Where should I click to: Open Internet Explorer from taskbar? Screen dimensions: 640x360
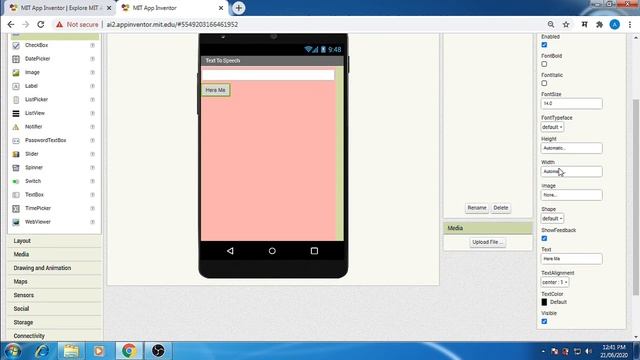pos(42,351)
